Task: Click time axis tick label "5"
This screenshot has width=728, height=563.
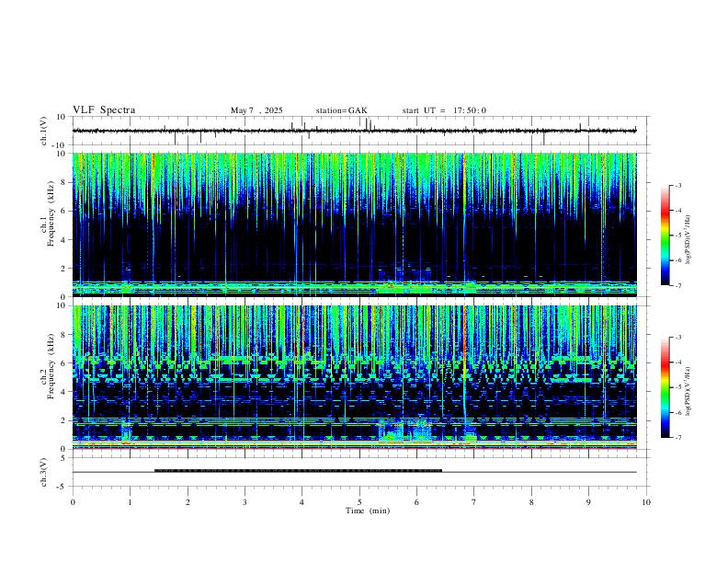Action: 359,502
